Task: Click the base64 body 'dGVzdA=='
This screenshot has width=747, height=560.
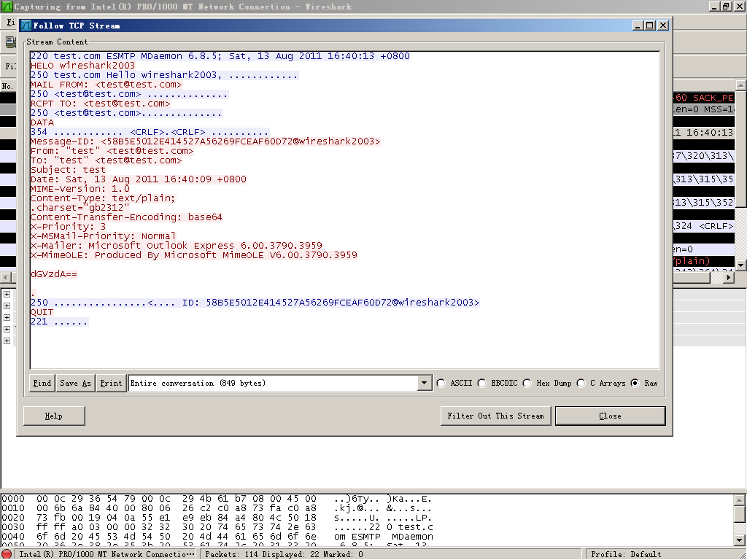Action: (x=54, y=275)
